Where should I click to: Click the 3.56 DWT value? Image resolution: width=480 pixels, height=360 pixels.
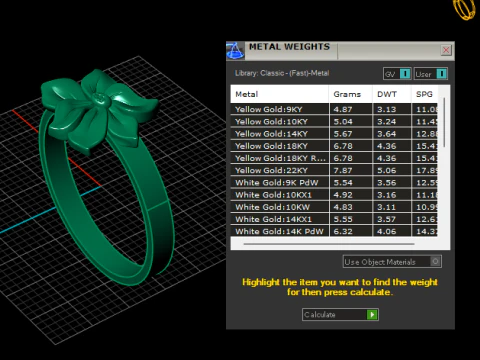[387, 183]
